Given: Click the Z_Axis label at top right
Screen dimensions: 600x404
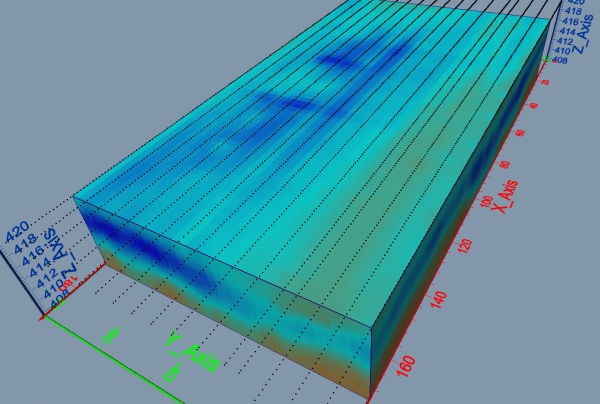Looking at the screenshot, I should point(577,30).
